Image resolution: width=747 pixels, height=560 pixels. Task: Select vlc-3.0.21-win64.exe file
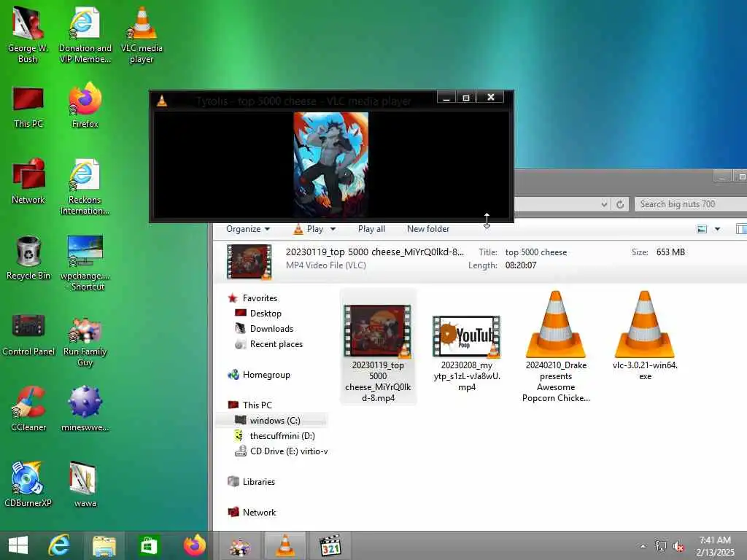(x=645, y=336)
